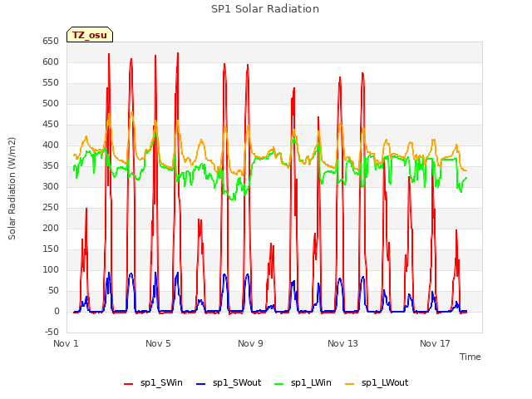Click the 0 y-axis tick label
The image size is (532, 399).
57,311
